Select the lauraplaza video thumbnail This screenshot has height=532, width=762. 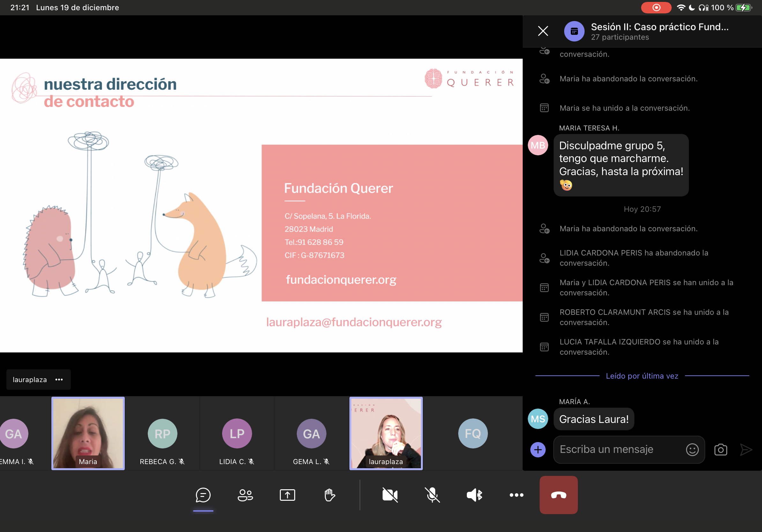(x=386, y=433)
